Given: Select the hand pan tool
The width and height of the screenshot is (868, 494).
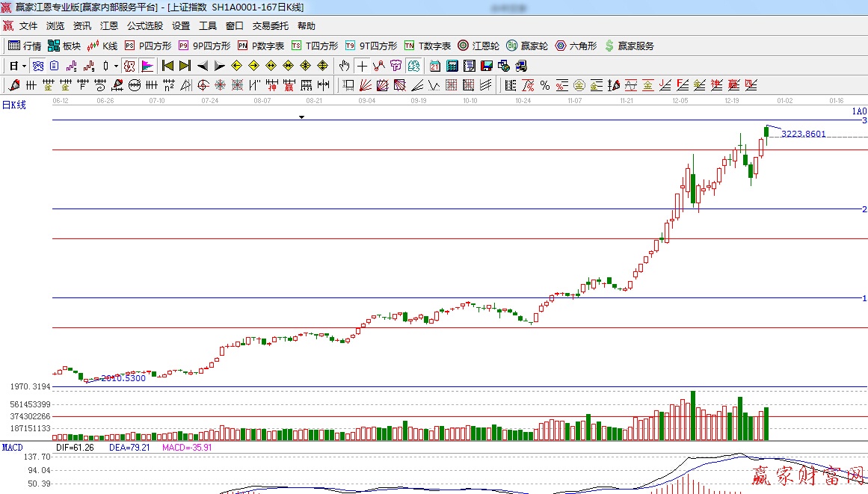Looking at the screenshot, I should pos(344,66).
